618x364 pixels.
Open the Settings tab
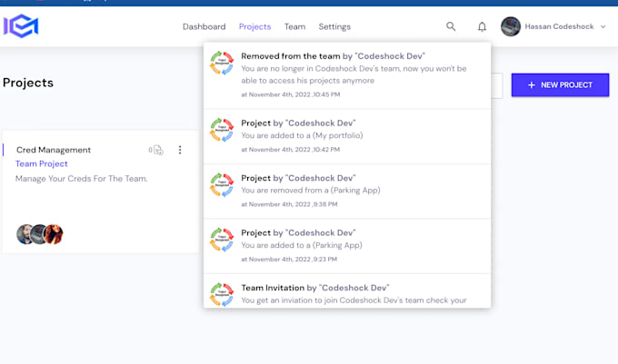tap(334, 27)
